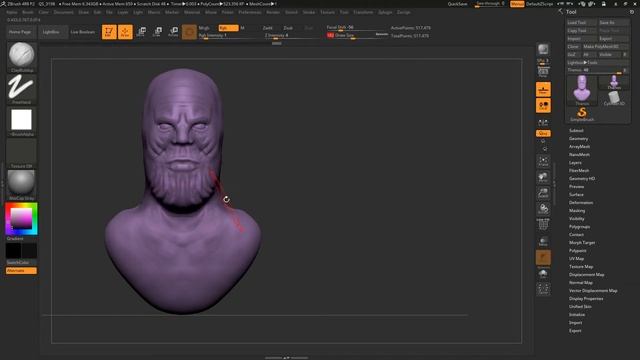Toggle the Floor grid button
Viewport: 640px width, 360px height.
tap(543, 89)
